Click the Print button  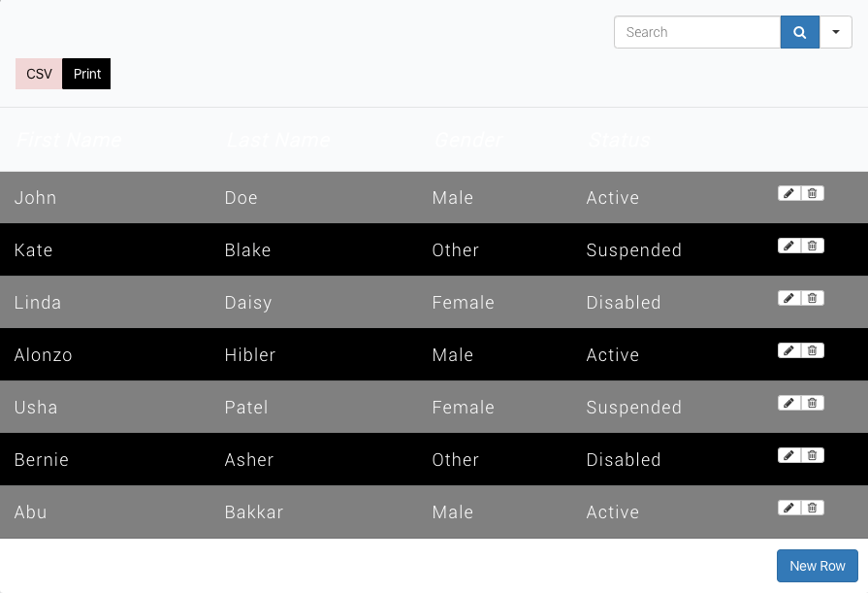(86, 74)
